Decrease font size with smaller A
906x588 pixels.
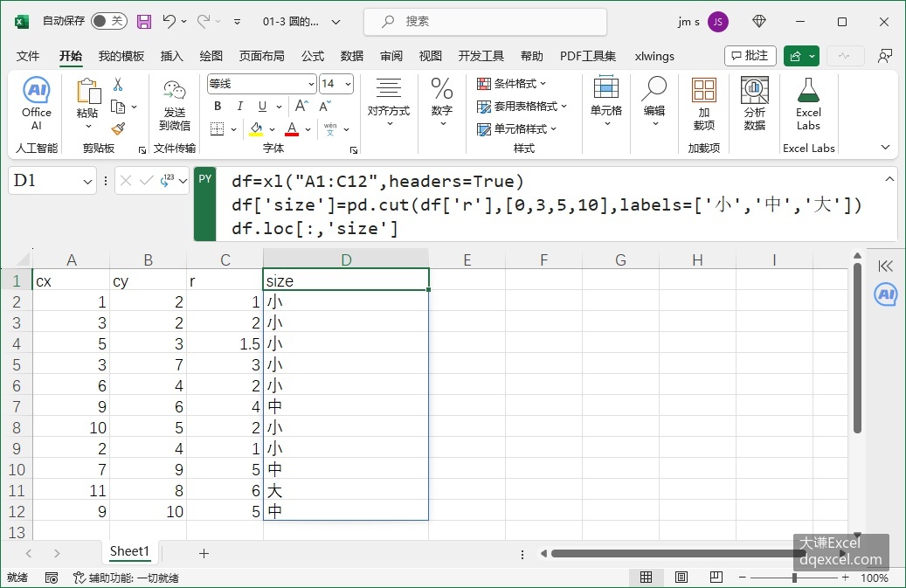pyautogui.click(x=325, y=106)
